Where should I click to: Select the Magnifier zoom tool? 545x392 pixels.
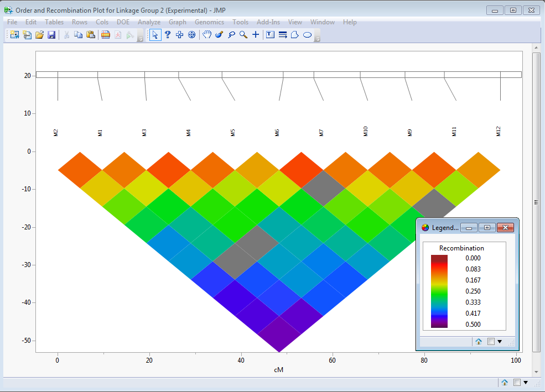click(243, 35)
